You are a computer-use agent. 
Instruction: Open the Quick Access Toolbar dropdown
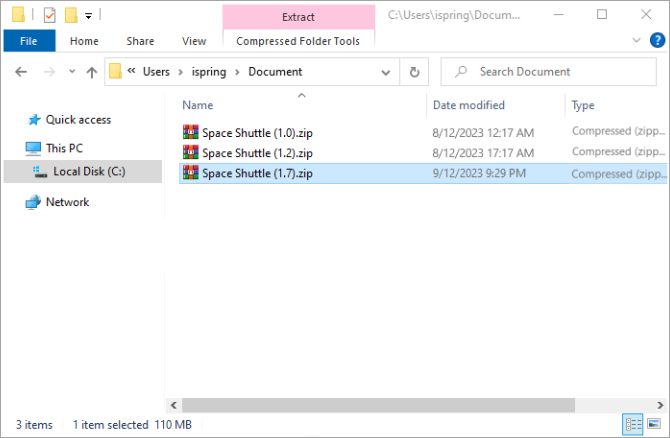pos(88,16)
